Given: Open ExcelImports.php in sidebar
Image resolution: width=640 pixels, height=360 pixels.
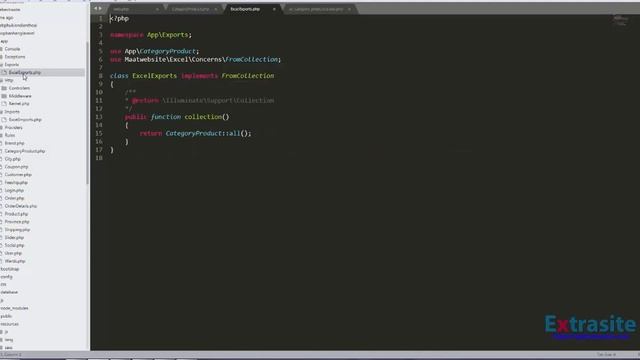Looking at the screenshot, I should point(25,120).
